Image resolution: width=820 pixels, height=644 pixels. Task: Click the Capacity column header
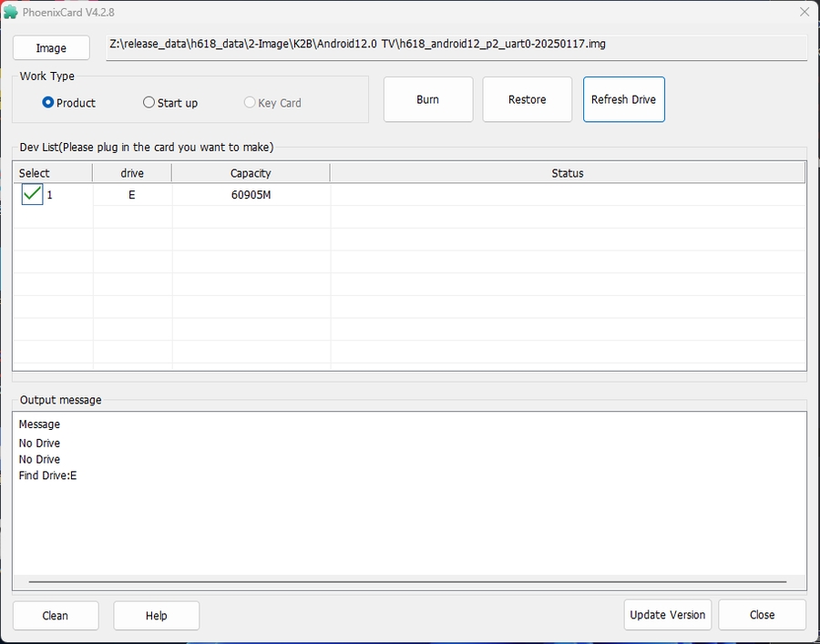[251, 173]
